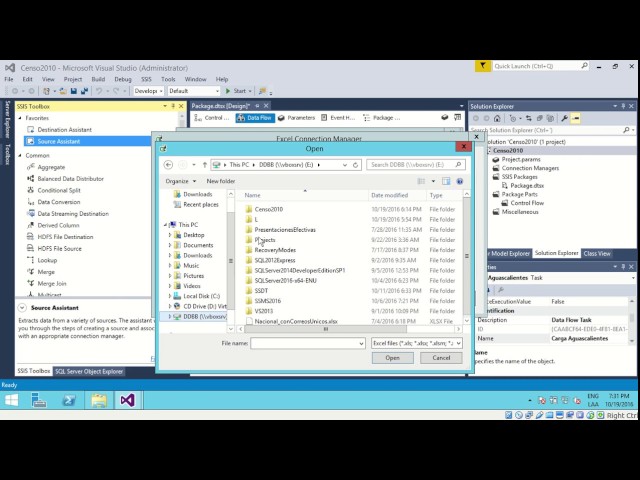Go up one folder level in Open dialog

click(x=204, y=164)
